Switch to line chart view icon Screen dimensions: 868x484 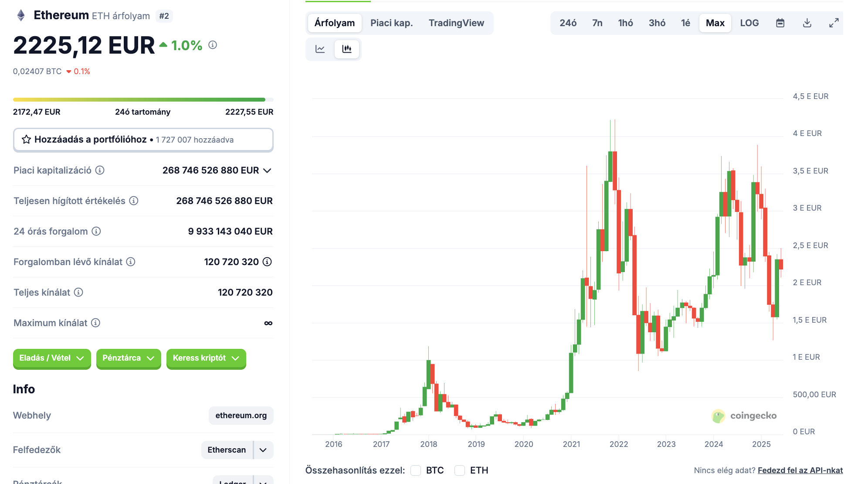click(320, 49)
